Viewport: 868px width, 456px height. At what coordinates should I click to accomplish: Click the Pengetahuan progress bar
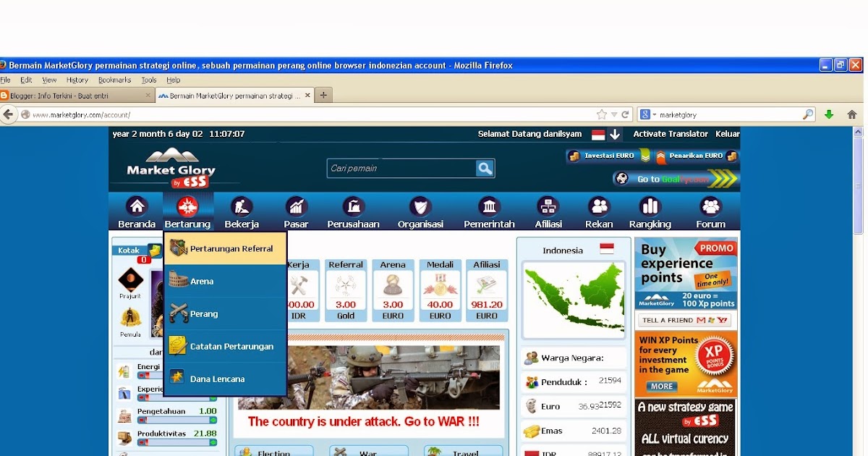177,420
